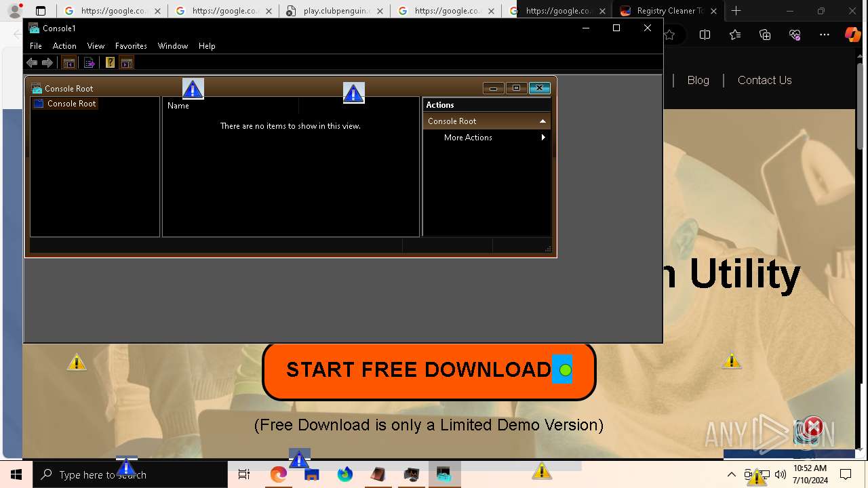Screen dimensions: 868x488
Task: Open Help via yellow question-mark toolbar icon
Action: coord(110,63)
